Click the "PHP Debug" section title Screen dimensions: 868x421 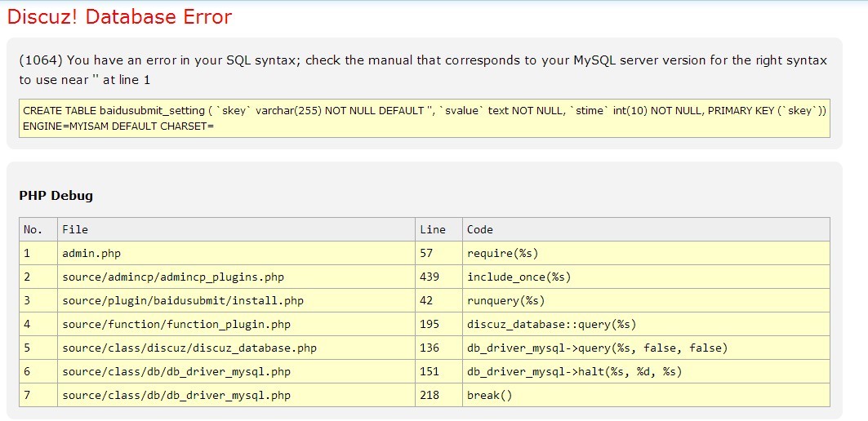click(x=56, y=196)
